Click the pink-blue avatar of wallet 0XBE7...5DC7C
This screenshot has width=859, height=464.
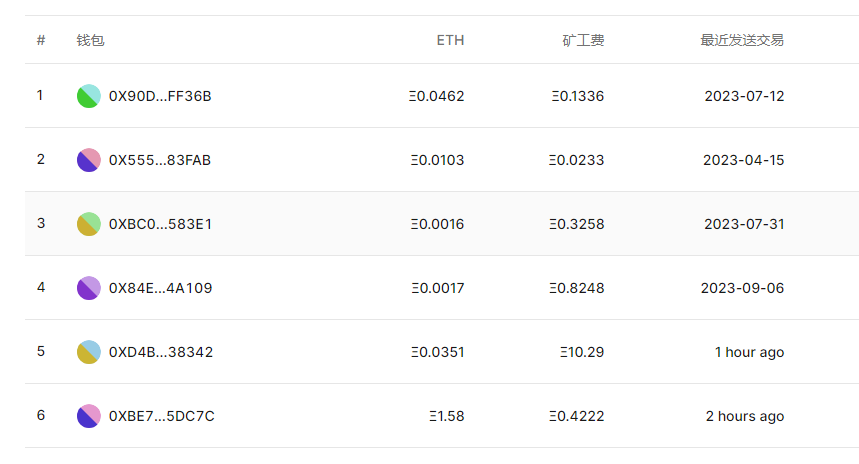[x=89, y=416]
